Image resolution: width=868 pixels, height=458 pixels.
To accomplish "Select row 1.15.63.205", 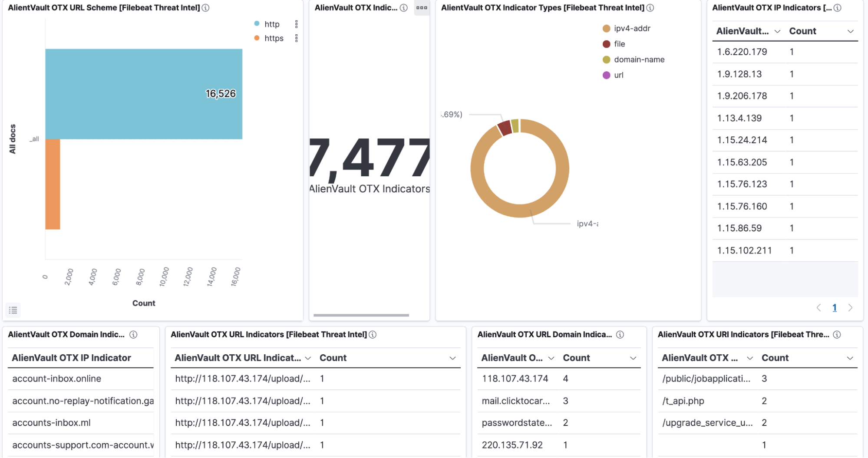I will pyautogui.click(x=785, y=162).
